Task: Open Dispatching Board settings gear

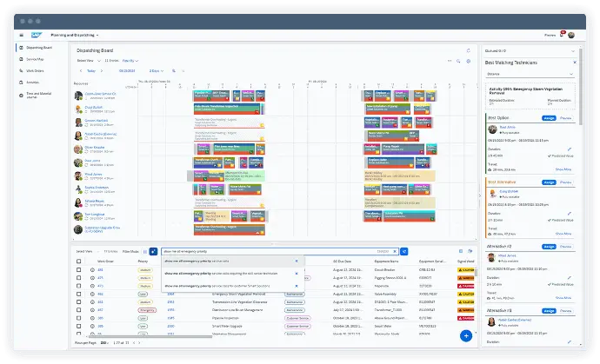Action: pos(469,61)
